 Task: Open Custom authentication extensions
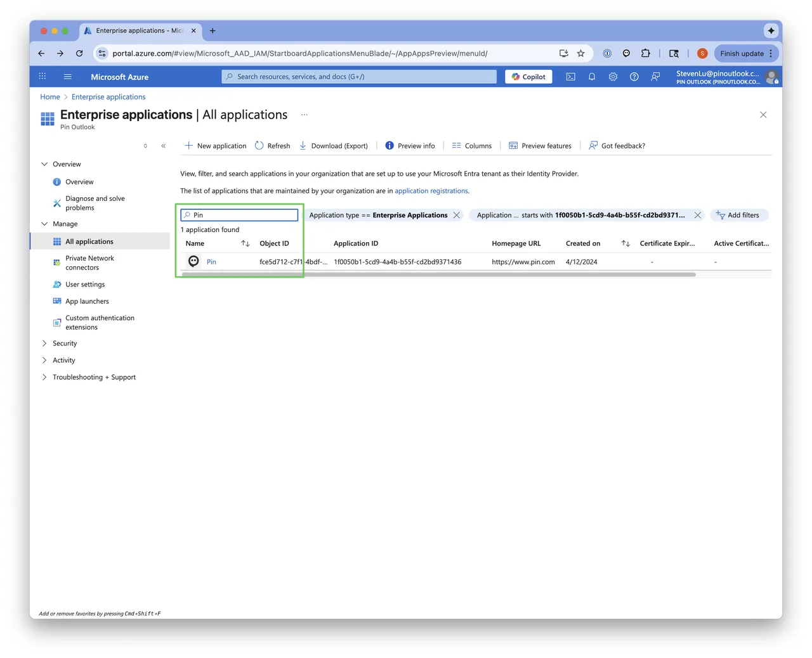(100, 323)
